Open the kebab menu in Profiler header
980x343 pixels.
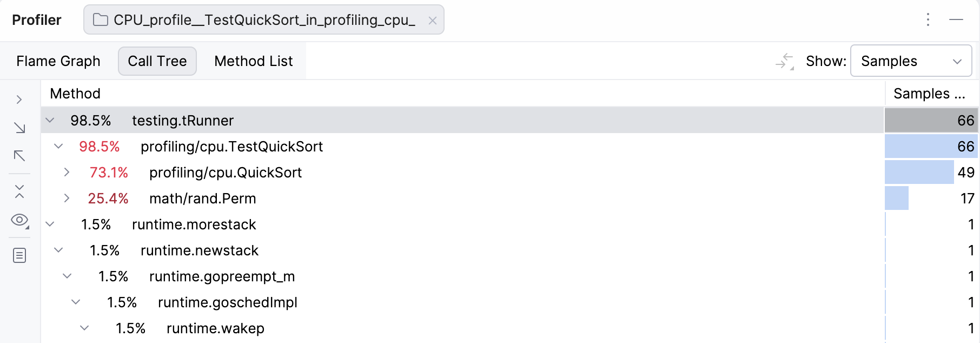tap(928, 19)
